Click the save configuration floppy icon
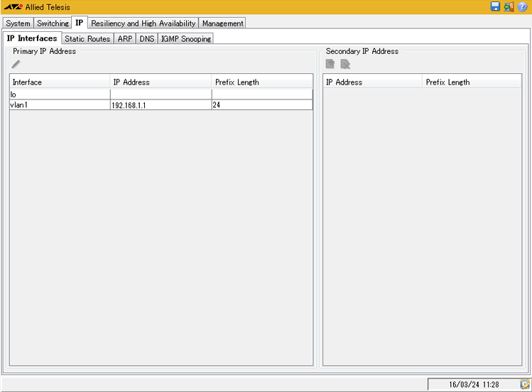This screenshot has height=392, width=532. click(x=495, y=6)
